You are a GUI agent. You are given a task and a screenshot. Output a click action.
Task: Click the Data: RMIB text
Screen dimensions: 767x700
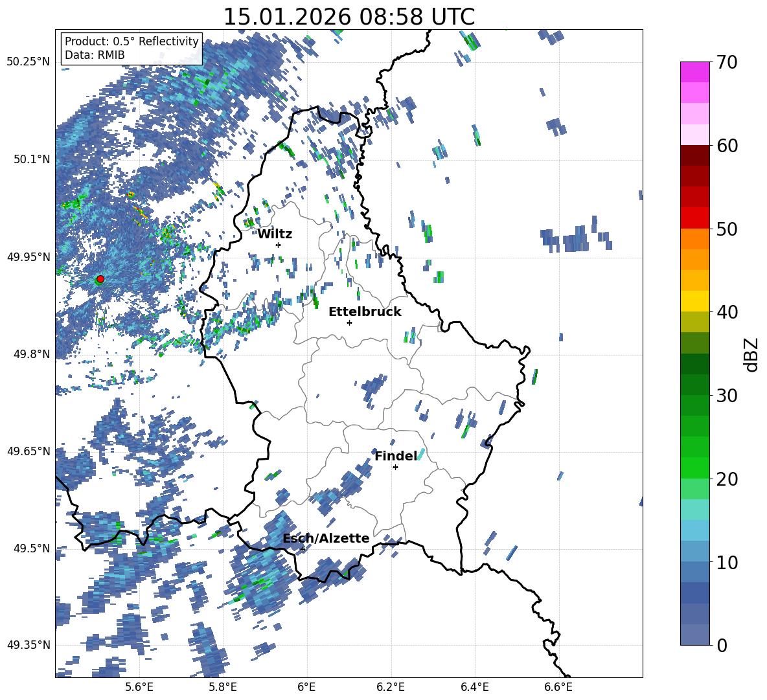(95, 55)
